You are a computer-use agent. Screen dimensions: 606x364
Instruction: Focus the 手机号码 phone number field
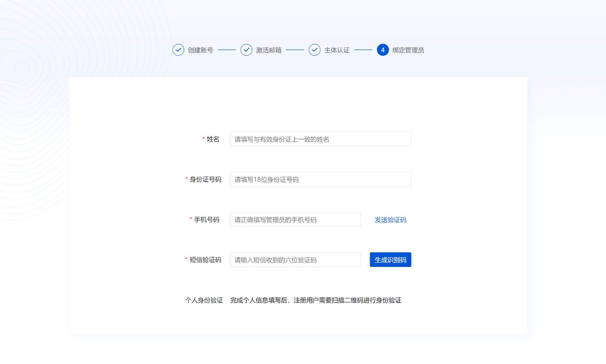click(x=295, y=220)
